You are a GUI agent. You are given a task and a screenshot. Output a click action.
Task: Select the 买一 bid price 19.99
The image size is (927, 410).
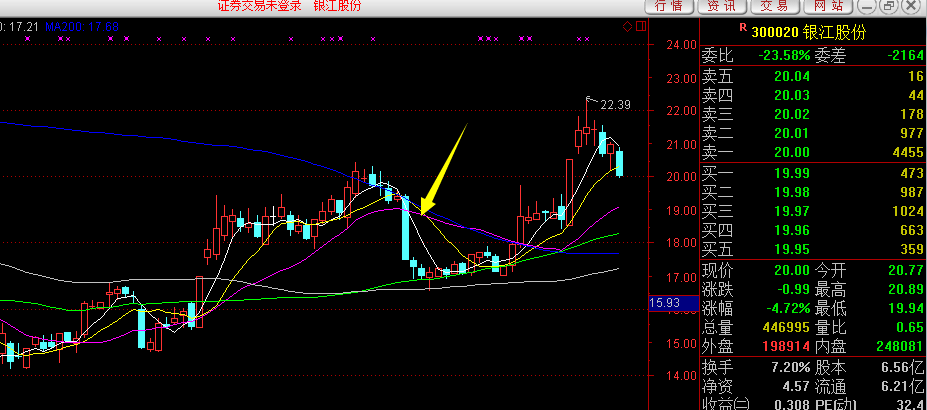[792, 173]
